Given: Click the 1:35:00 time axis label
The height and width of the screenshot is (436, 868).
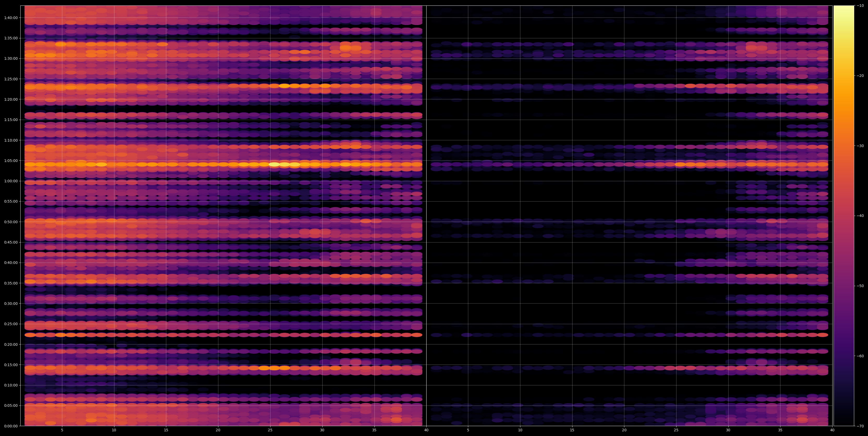Looking at the screenshot, I should coord(11,38).
